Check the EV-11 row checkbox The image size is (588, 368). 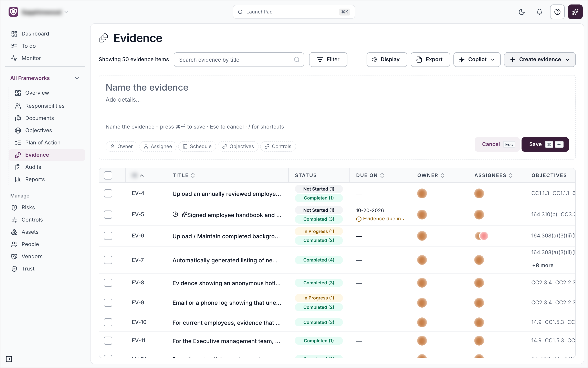(x=108, y=341)
